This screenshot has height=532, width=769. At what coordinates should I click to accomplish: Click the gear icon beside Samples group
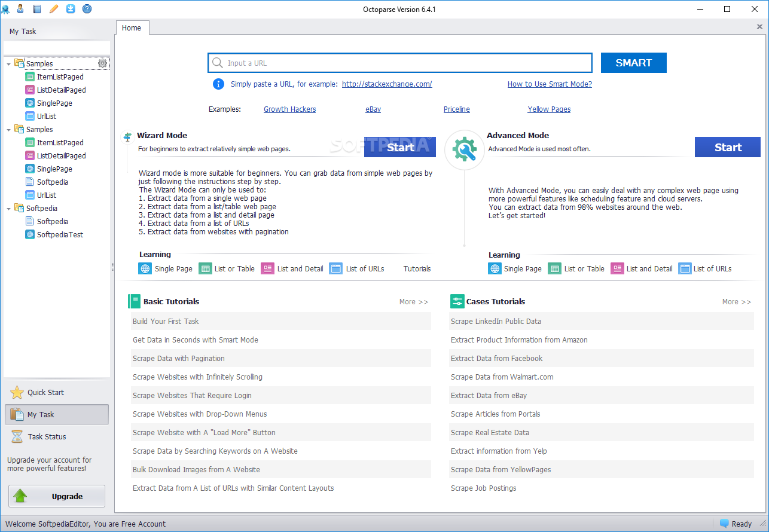pyautogui.click(x=102, y=63)
